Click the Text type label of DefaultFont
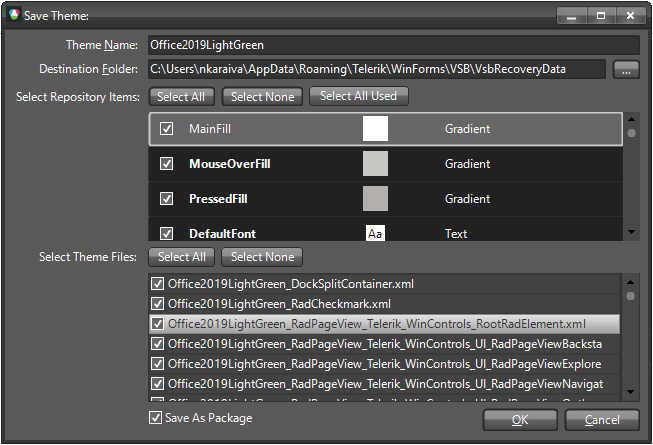 (456, 234)
